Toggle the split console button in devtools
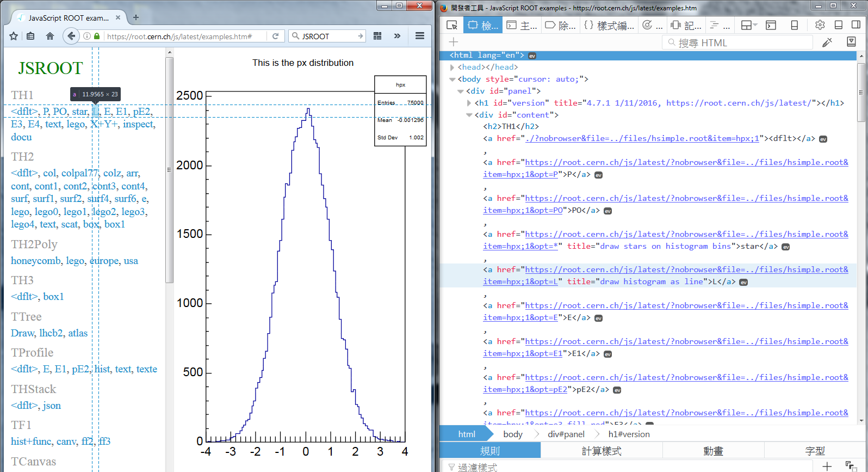The height and width of the screenshot is (472, 868). (771, 25)
